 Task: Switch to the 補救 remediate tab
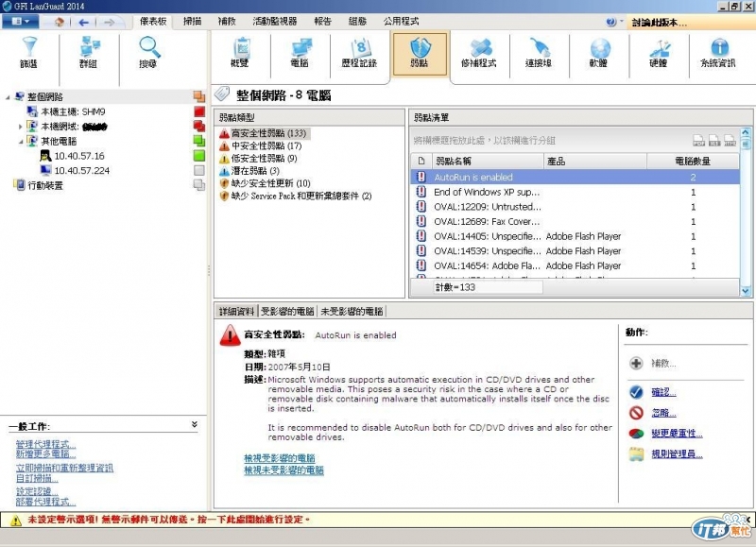click(227, 21)
